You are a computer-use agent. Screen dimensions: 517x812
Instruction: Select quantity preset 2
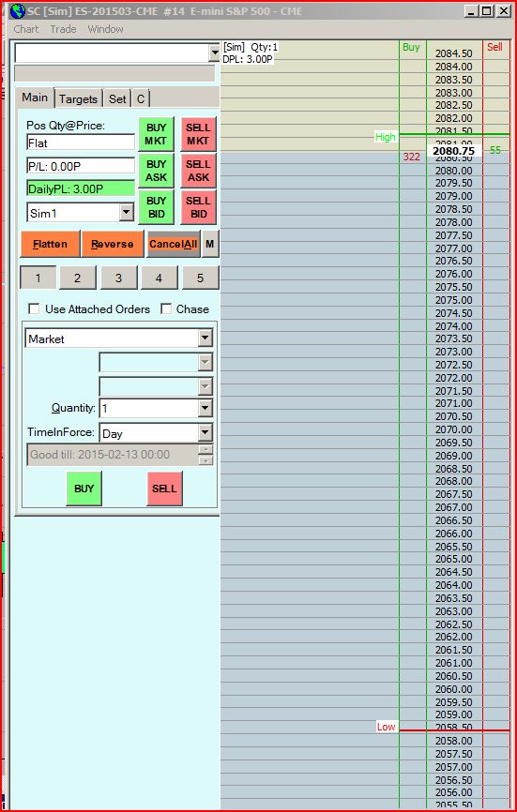(77, 278)
